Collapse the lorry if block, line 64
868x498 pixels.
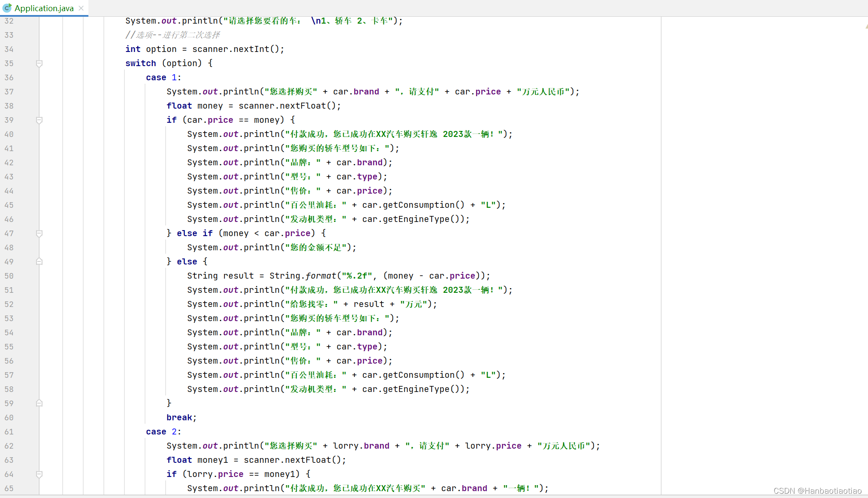click(39, 474)
